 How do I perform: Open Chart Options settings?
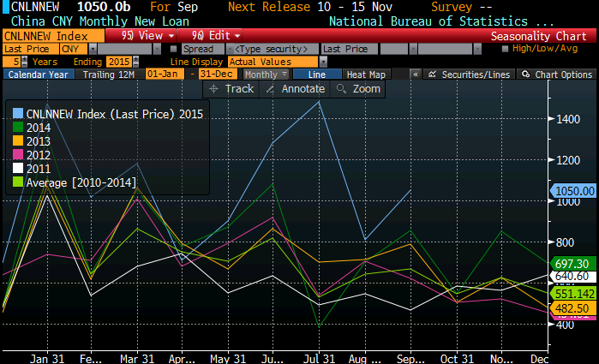pos(558,75)
